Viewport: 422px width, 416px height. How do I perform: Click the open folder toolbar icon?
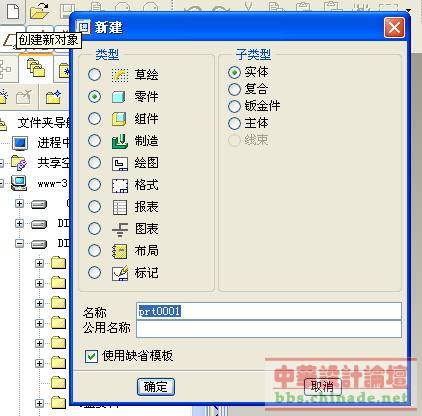39,11
